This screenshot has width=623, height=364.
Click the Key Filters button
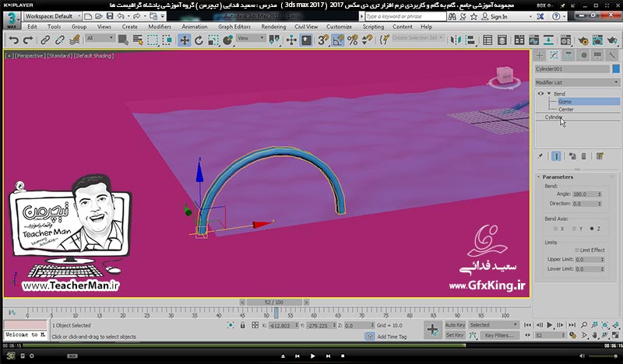499,335
